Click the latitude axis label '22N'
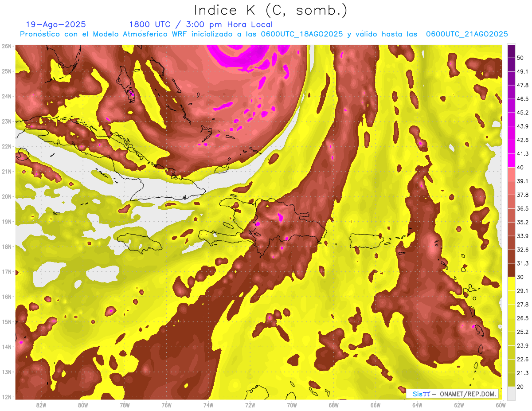The width and height of the screenshot is (532, 411). (x=7, y=146)
